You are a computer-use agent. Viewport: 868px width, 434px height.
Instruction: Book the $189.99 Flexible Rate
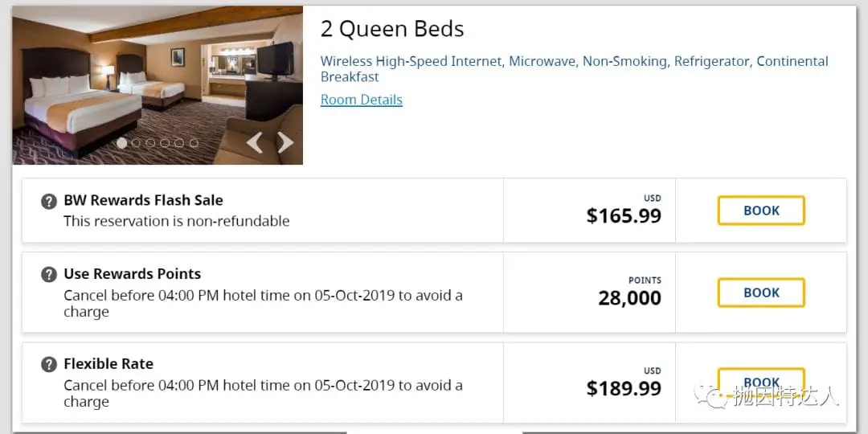pos(761,383)
